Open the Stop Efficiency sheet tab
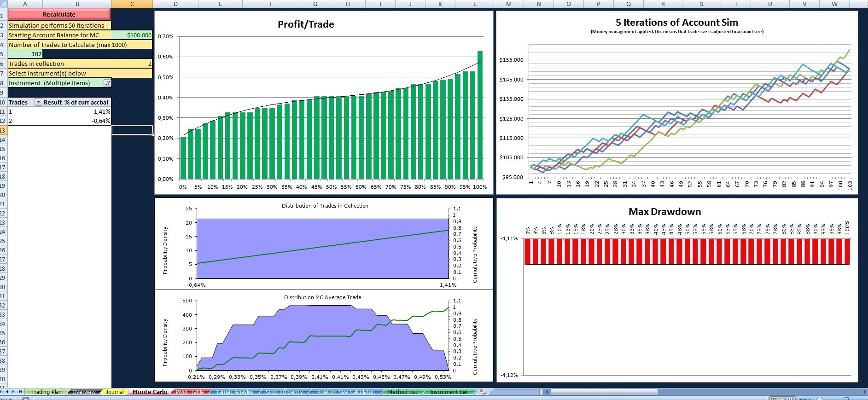 (x=284, y=392)
